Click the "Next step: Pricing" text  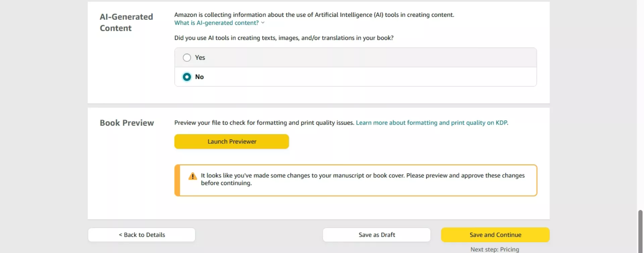[494, 249]
